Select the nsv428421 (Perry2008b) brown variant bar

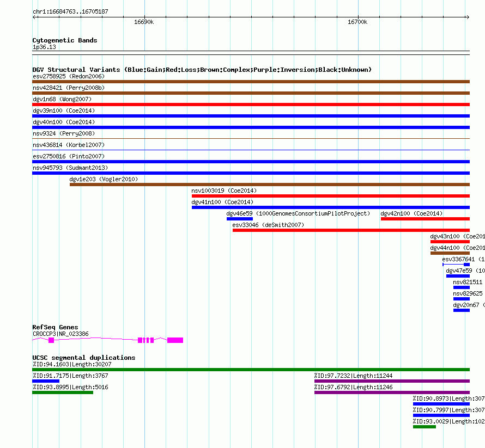tap(251, 93)
